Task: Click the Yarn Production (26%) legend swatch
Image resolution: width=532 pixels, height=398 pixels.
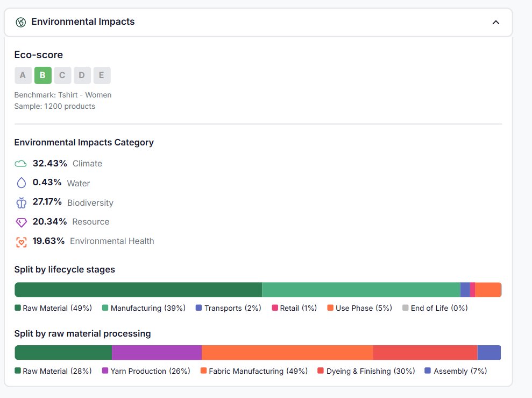Action: pos(105,371)
